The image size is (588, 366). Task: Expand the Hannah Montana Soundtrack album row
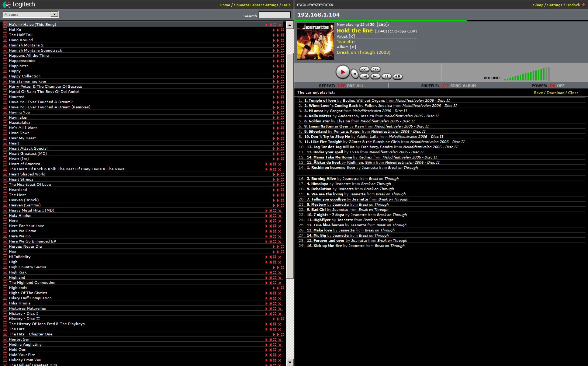coord(5,50)
